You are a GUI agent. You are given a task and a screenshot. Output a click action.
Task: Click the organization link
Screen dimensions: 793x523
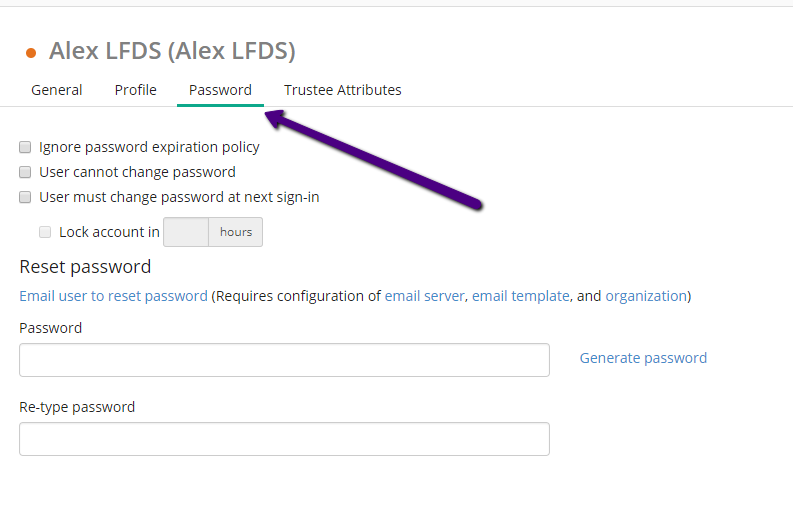point(646,296)
